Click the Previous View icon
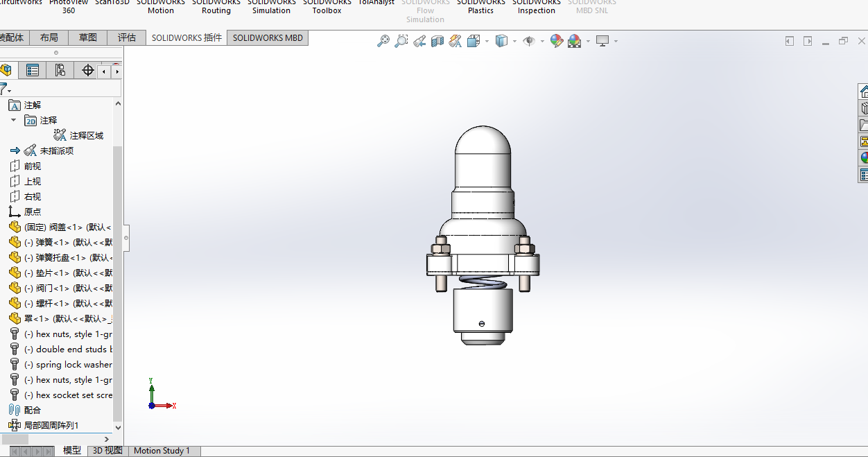868x457 pixels. pyautogui.click(x=419, y=41)
